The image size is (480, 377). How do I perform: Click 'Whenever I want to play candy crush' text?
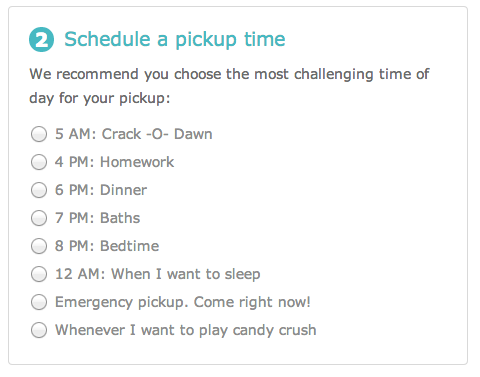[186, 330]
